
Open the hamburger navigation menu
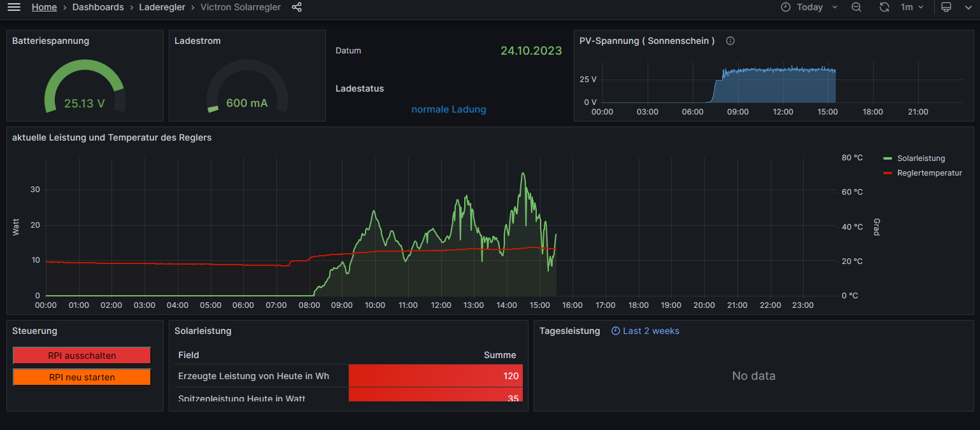14,7
